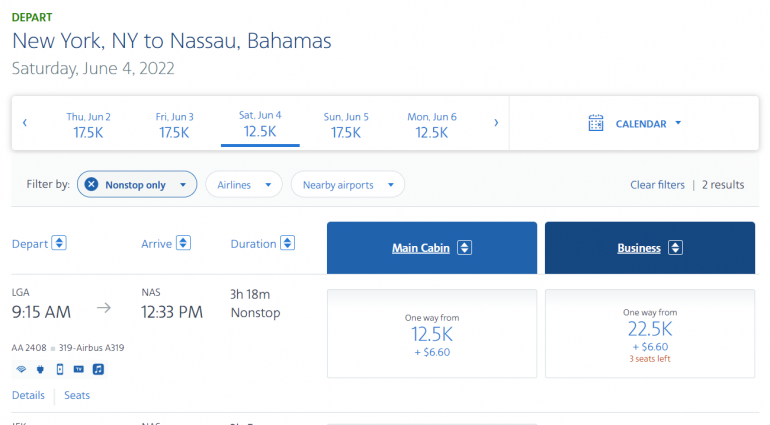This screenshot has height=425, width=770.
Task: Open the flight Details link
Action: coord(28,395)
